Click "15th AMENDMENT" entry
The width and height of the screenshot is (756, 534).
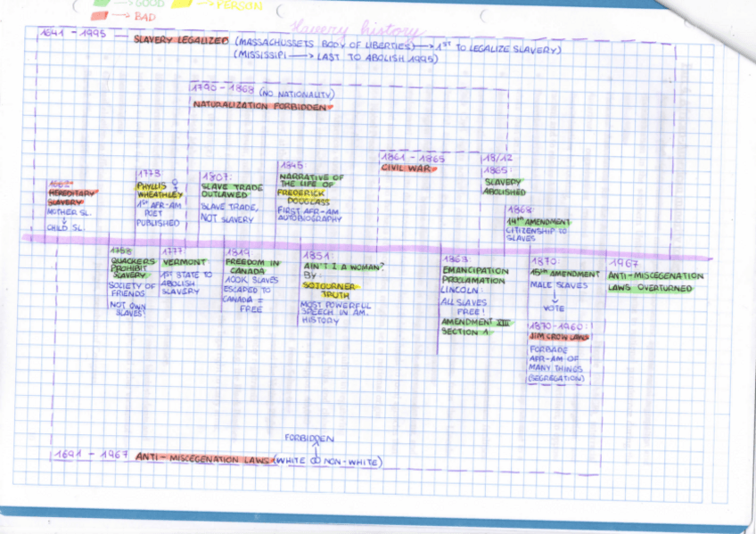(564, 274)
